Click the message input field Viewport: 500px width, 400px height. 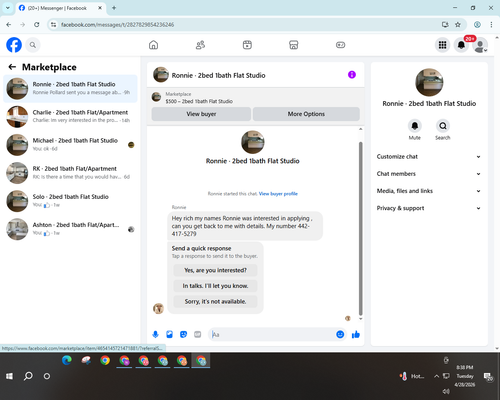(273, 334)
